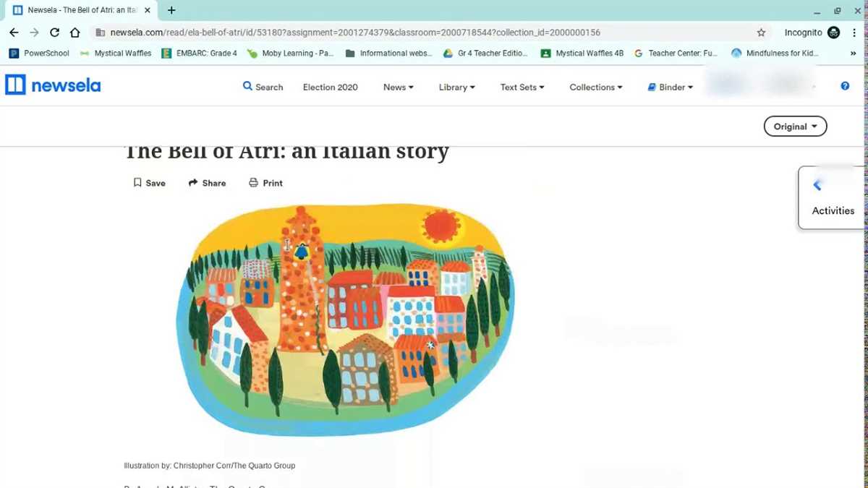868x488 pixels.
Task: Open the Original reading level dropdown
Action: point(795,127)
